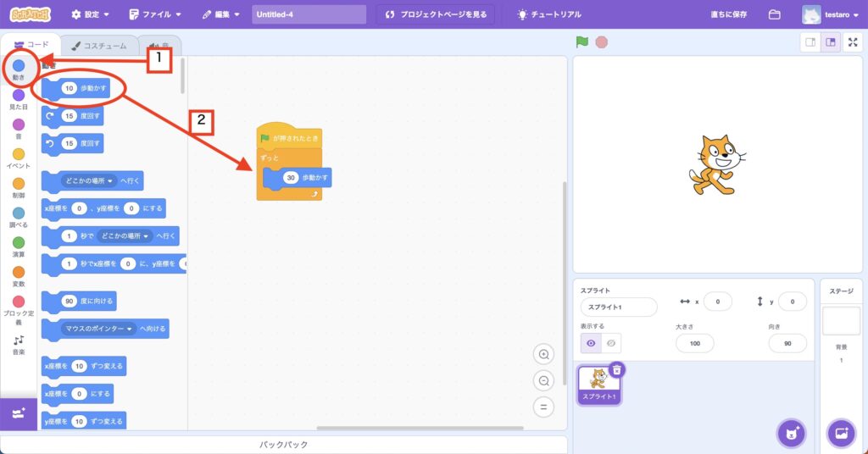868x454 pixels.
Task: Open the 設定 (Settings) menu
Action: coord(90,14)
